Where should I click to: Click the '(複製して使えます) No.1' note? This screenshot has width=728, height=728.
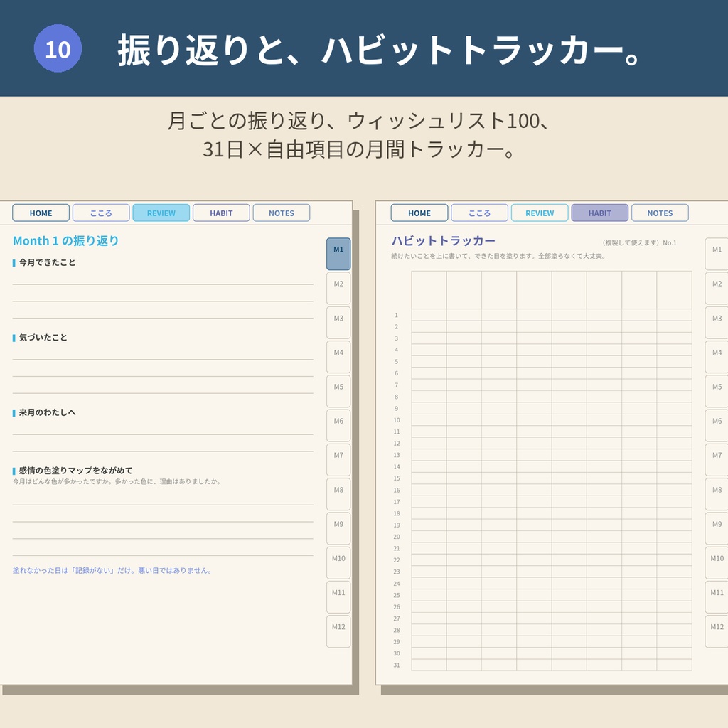point(639,243)
